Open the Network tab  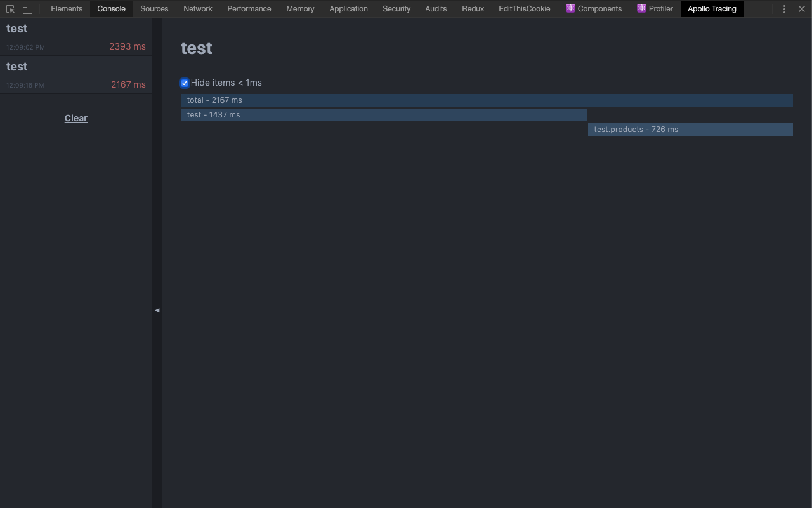198,9
